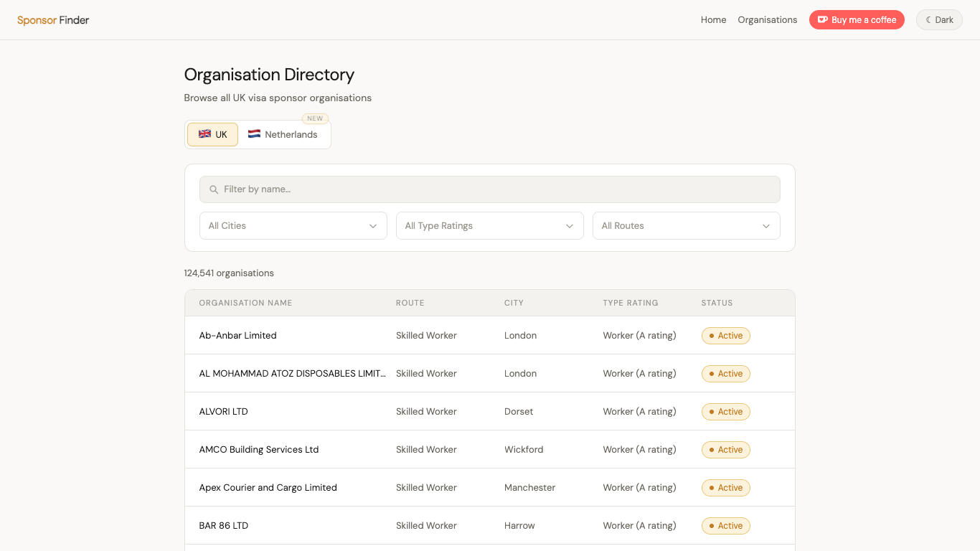The image size is (980, 551).
Task: Click Active badge for Apex Courier
Action: coord(726,488)
